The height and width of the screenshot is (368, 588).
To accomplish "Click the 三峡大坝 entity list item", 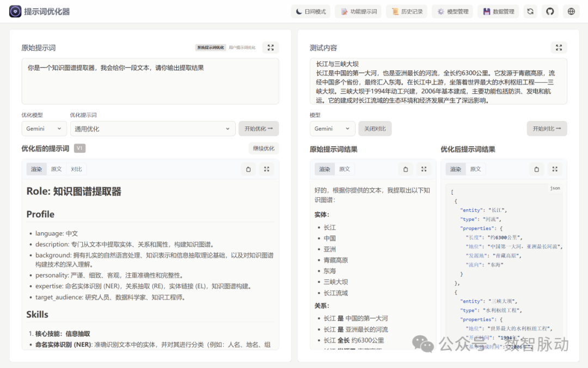I will point(335,282).
